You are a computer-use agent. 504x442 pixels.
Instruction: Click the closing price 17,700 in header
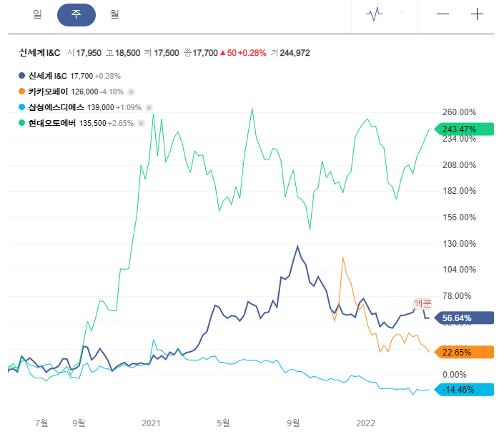(205, 53)
